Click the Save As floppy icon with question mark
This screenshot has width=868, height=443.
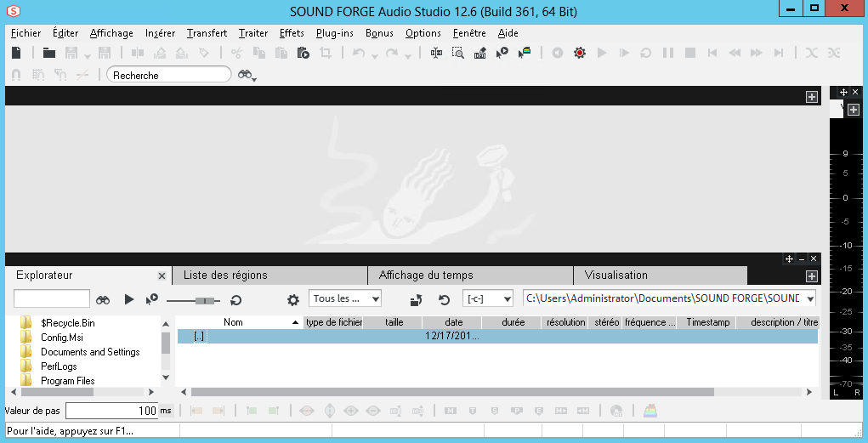click(x=105, y=53)
